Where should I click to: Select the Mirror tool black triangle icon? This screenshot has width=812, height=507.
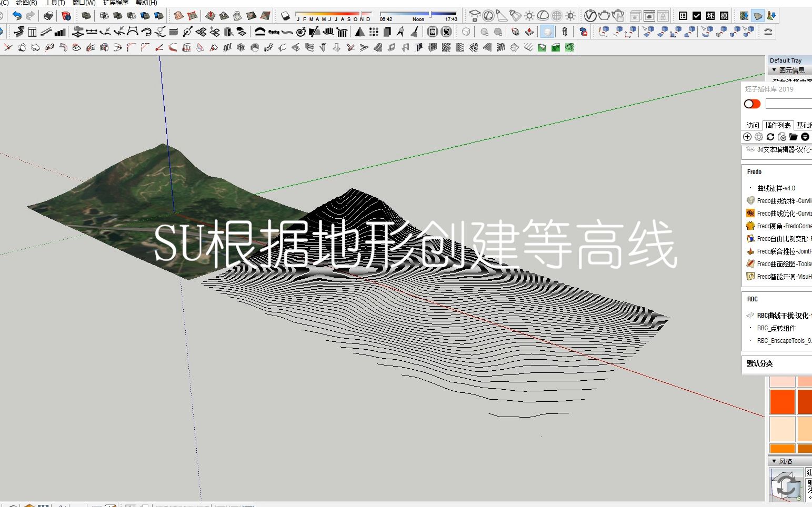(x=360, y=32)
